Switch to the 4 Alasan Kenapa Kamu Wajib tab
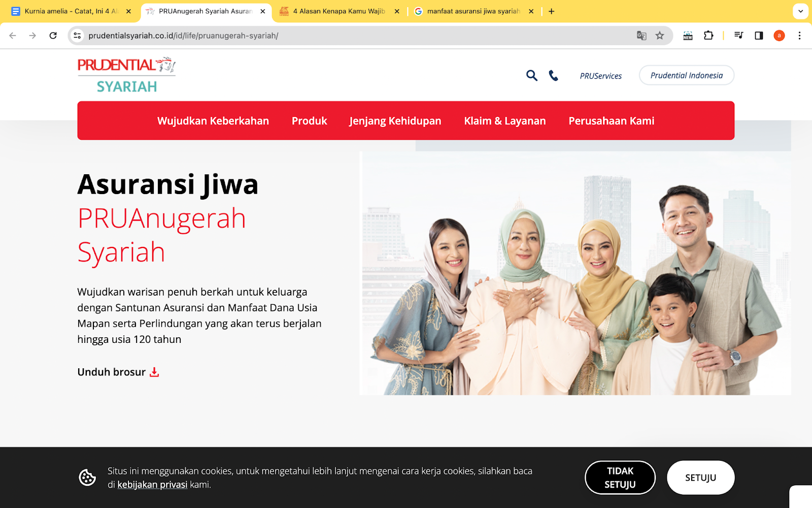The height and width of the screenshot is (508, 812). (339, 11)
